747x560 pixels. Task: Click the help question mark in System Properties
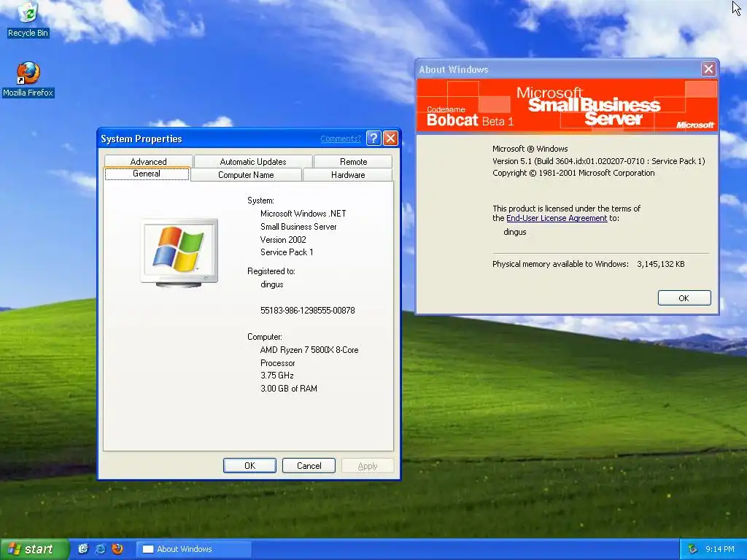[374, 139]
